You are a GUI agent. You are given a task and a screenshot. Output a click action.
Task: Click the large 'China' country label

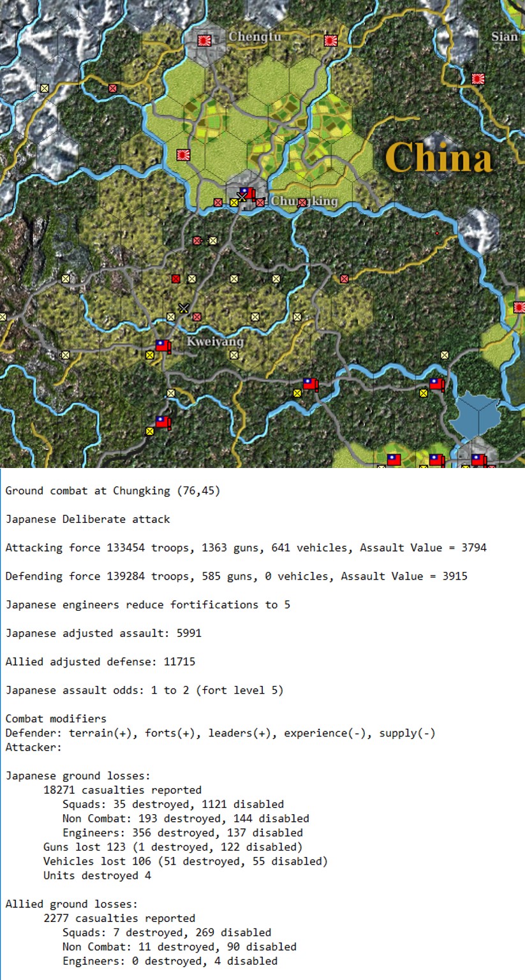[x=439, y=157]
